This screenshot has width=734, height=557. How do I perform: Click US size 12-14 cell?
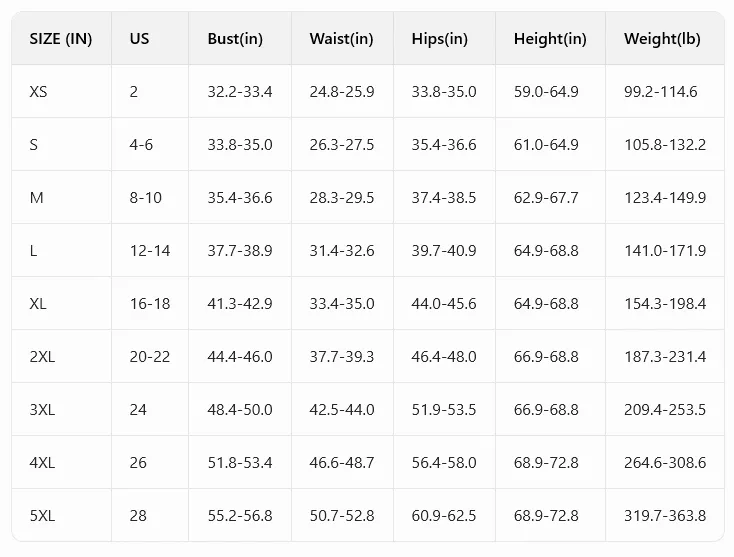pos(150,250)
